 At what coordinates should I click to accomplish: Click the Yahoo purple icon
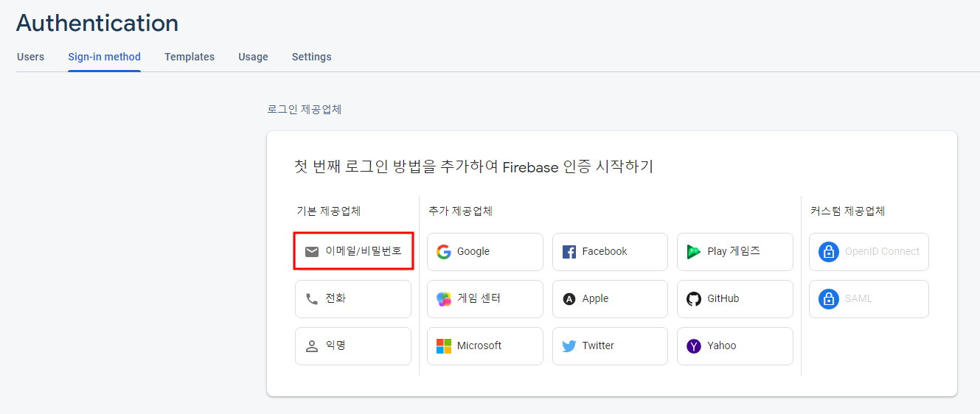point(694,346)
